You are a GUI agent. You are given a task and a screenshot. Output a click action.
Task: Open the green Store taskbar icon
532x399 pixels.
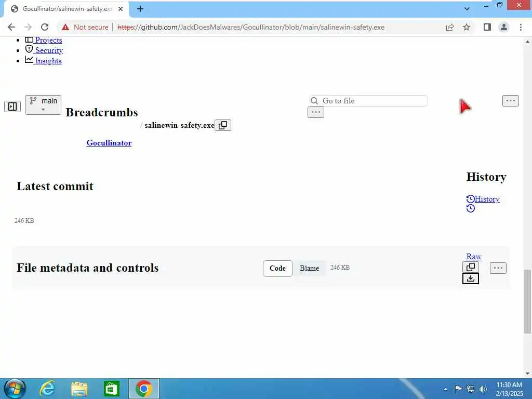(x=112, y=389)
